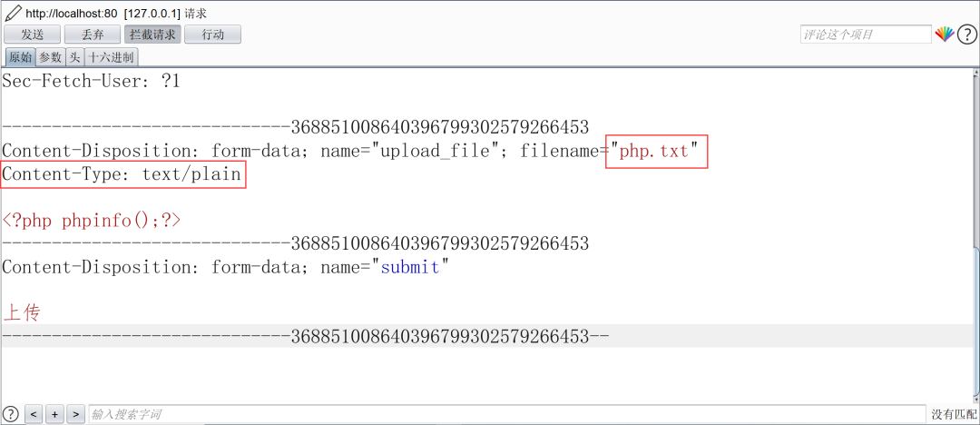This screenshot has height=425, width=980.
Task: Click the Content-Type: text/plain line
Action: (x=122, y=174)
